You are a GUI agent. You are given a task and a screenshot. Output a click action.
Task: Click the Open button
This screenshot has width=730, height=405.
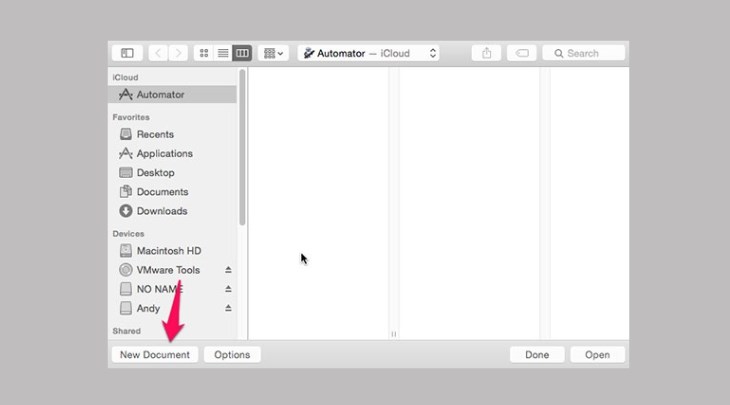(x=597, y=355)
